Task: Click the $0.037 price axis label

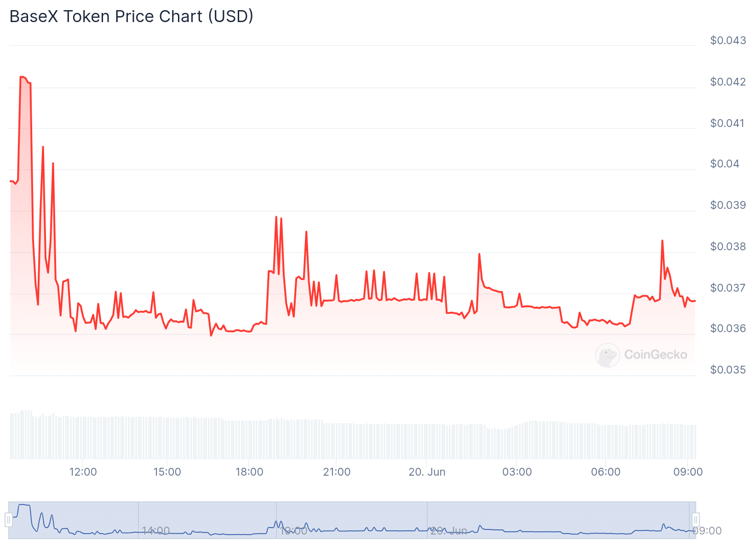Action: (728, 288)
